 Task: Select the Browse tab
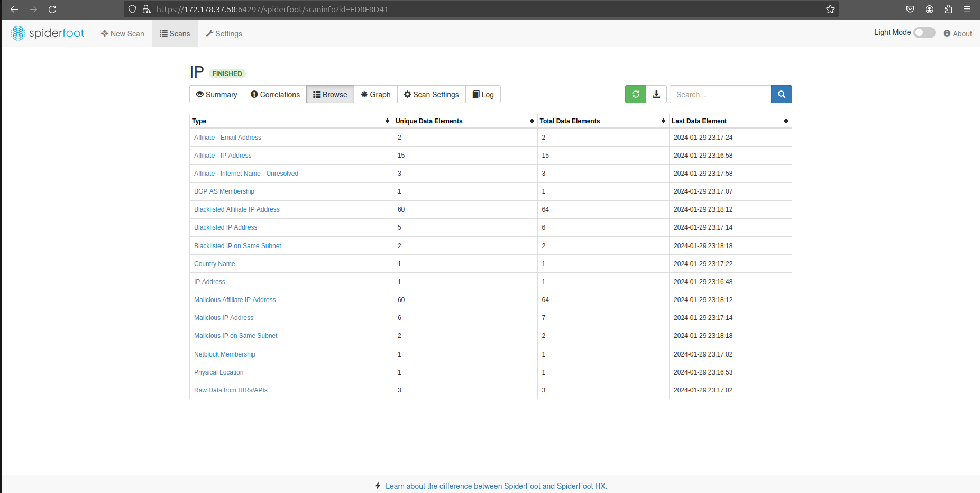[330, 94]
